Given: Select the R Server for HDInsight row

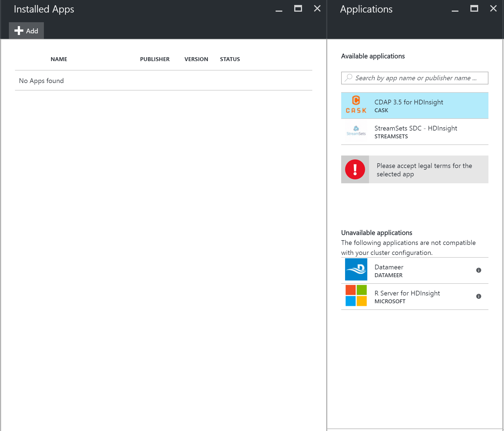Looking at the screenshot, I should (415, 297).
